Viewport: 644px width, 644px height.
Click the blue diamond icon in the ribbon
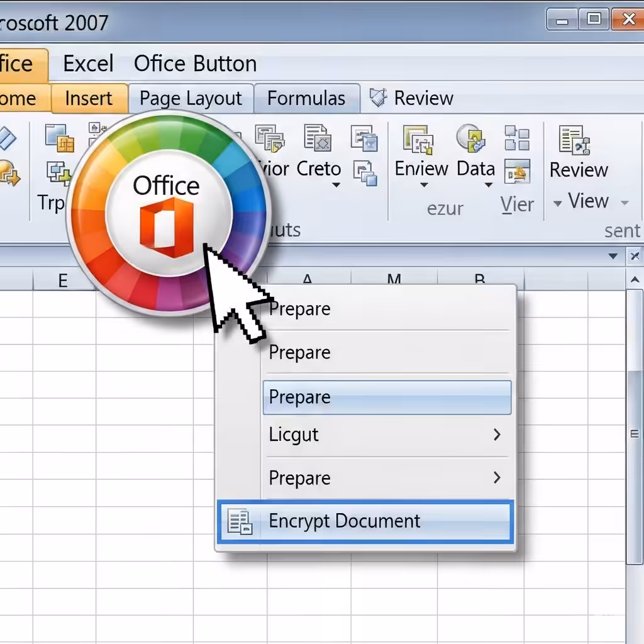point(6,138)
